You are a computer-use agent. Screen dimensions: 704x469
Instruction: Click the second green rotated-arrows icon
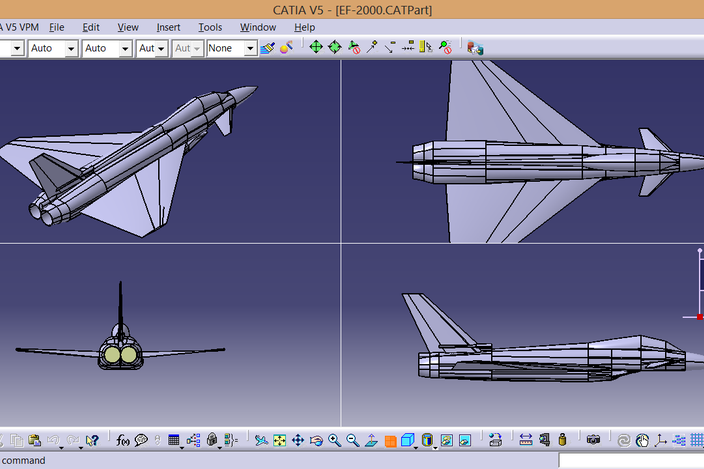click(x=335, y=47)
